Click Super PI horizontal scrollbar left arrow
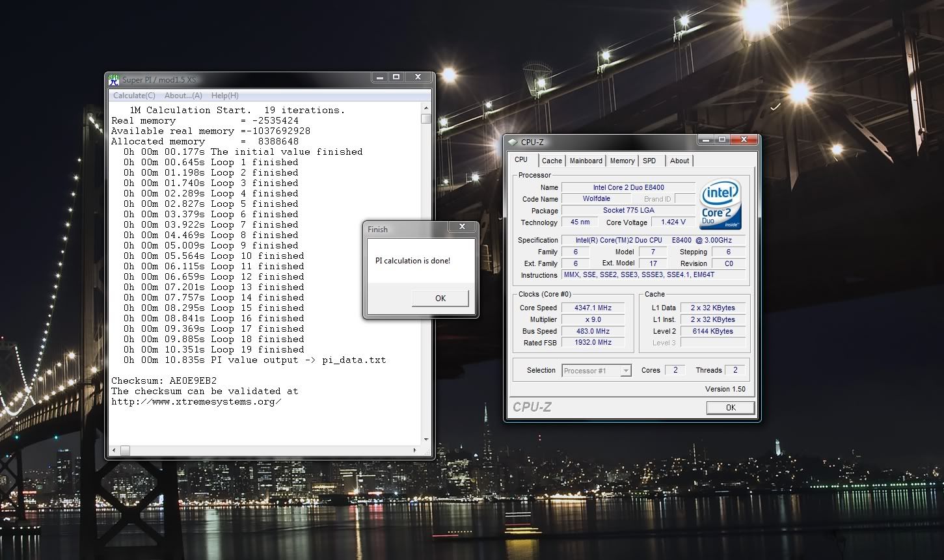 coord(115,450)
